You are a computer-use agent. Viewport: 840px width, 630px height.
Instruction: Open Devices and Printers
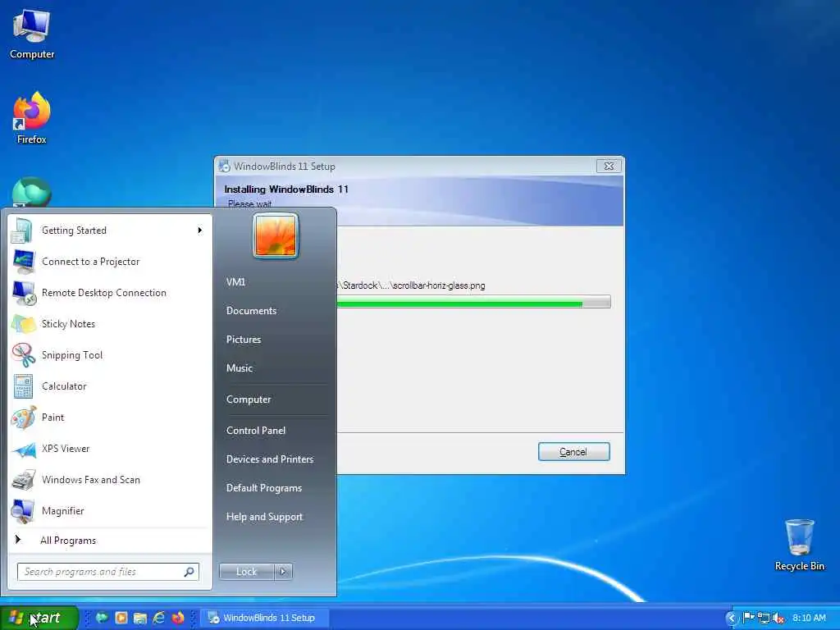269,459
